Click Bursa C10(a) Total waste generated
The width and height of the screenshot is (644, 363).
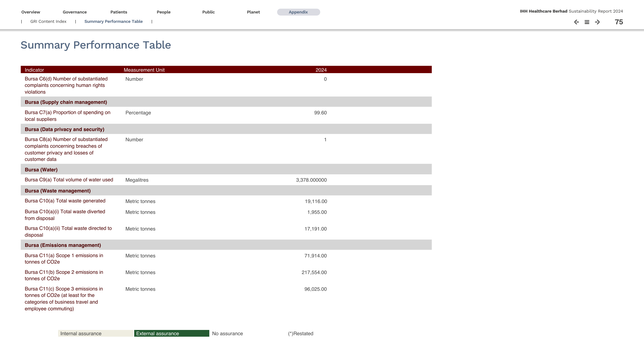(x=65, y=201)
